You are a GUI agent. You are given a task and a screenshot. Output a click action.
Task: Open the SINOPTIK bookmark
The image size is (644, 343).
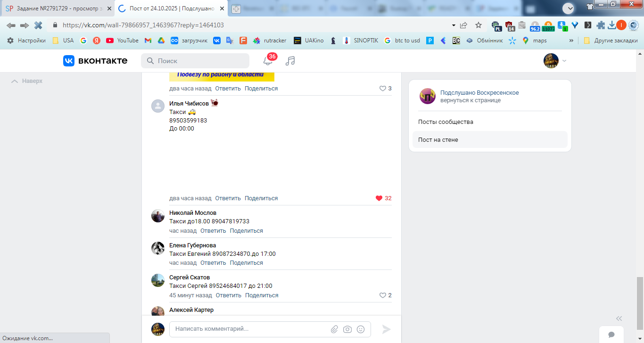[361, 41]
